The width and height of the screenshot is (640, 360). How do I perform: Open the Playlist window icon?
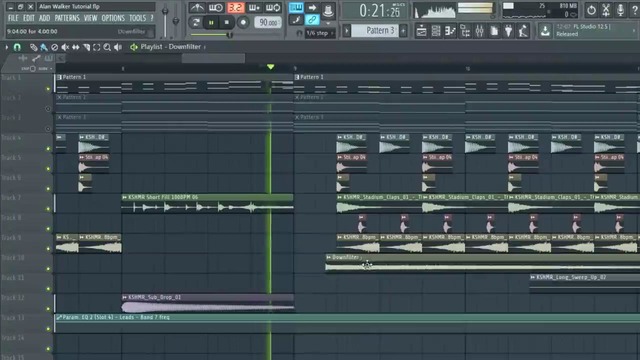[421, 31]
